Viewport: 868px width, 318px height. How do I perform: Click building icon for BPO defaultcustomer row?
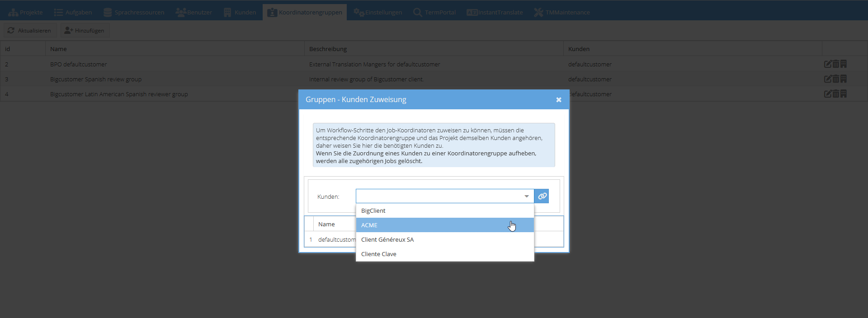coord(844,64)
